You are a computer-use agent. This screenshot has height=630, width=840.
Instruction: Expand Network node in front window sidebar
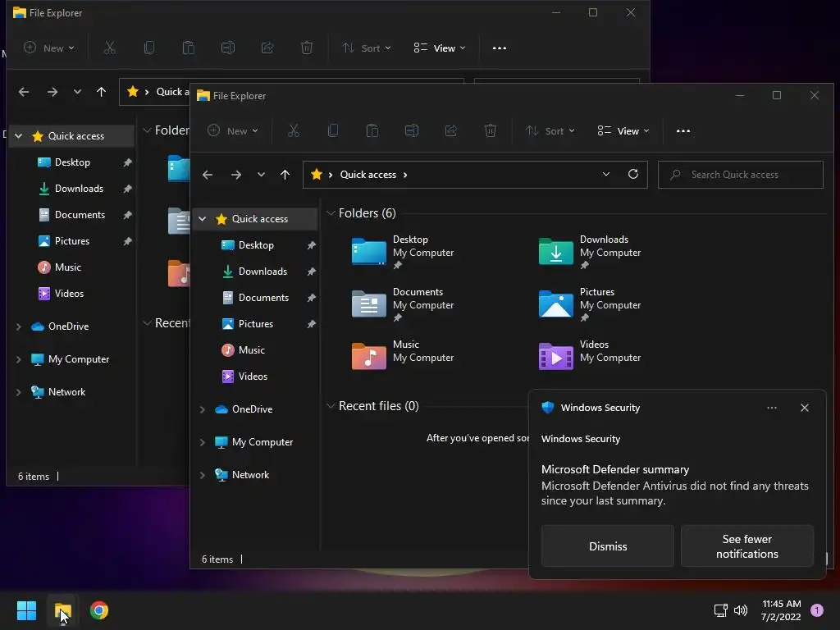point(203,475)
